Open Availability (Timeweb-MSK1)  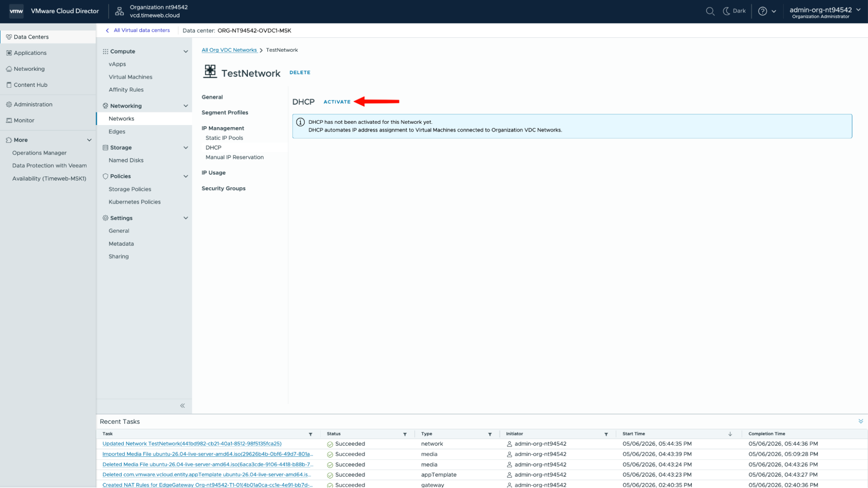tap(49, 179)
